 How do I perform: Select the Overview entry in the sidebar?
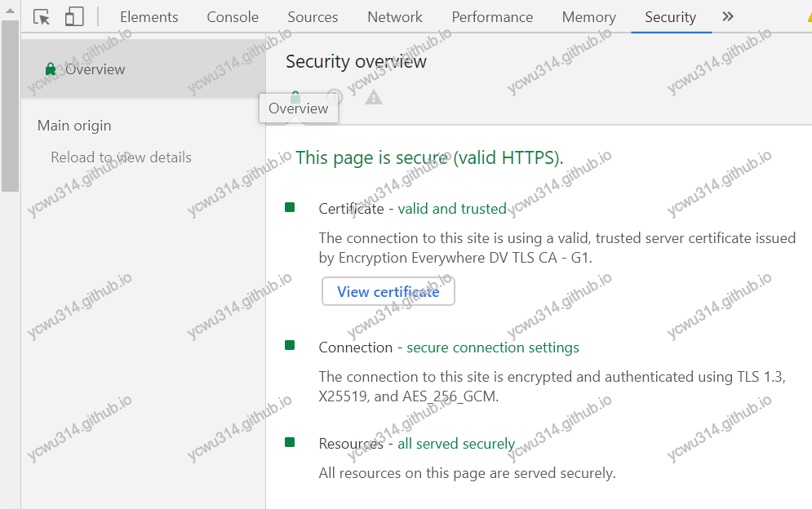coord(94,69)
